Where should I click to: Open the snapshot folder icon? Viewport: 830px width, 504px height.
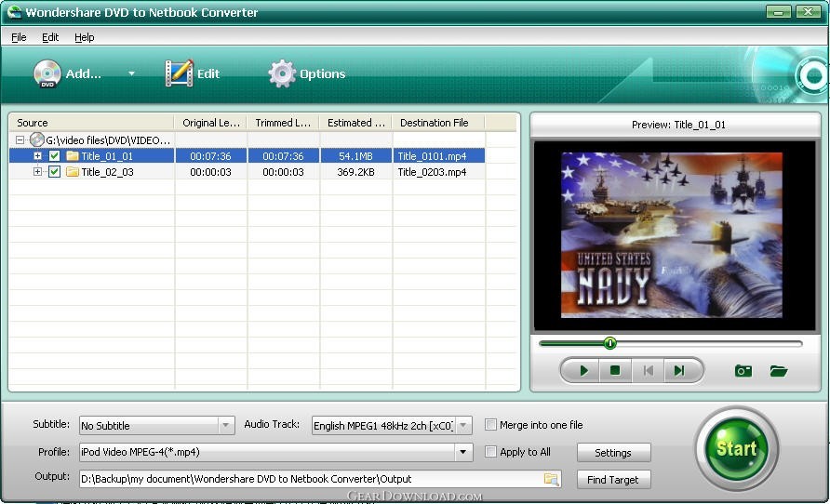pos(779,371)
